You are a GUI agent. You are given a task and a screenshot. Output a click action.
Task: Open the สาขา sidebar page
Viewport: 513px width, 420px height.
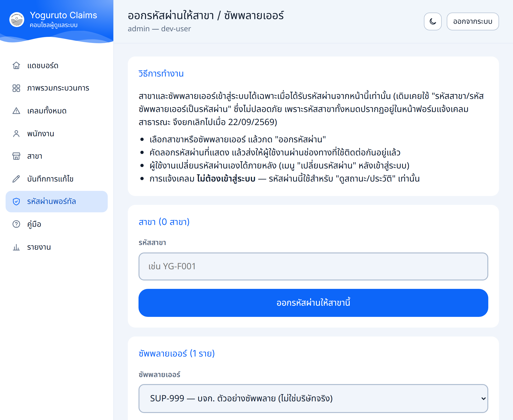coord(57,156)
